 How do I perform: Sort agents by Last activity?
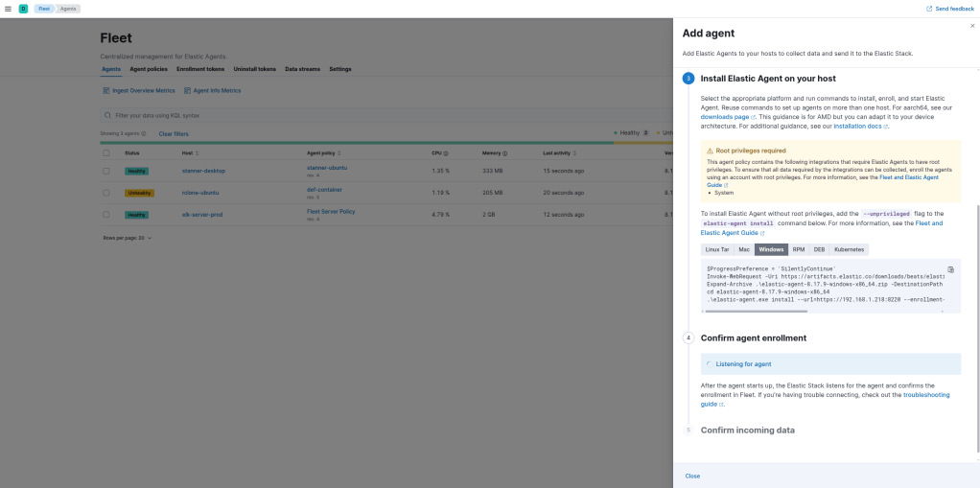562,153
